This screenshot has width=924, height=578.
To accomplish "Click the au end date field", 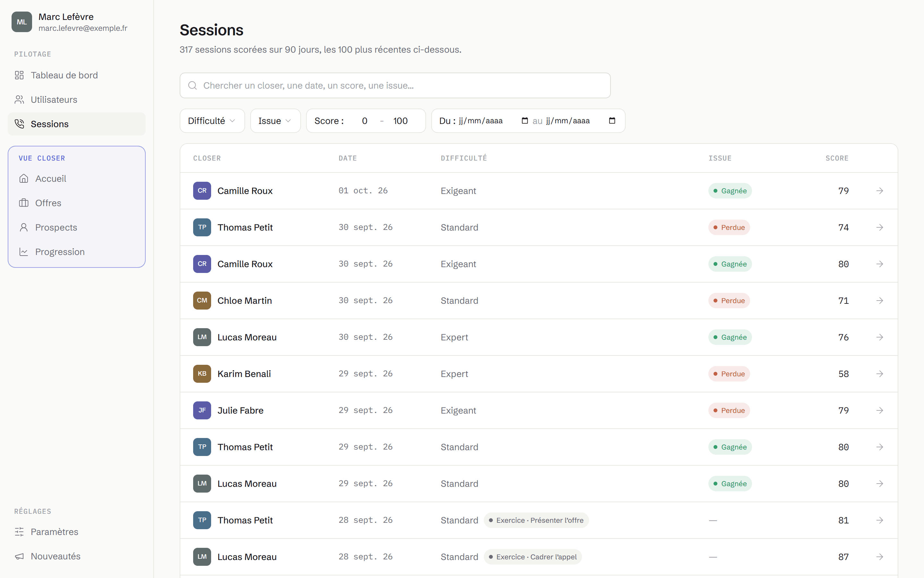I will point(581,121).
